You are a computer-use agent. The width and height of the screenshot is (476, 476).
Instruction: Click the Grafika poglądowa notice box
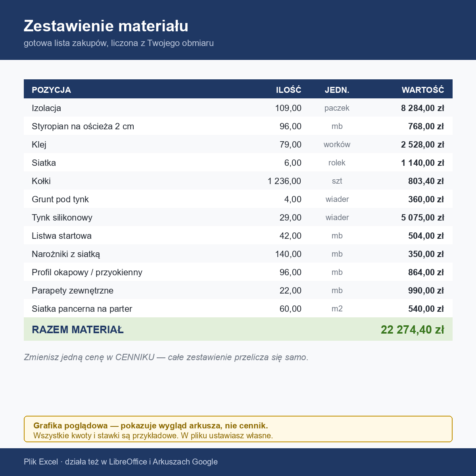click(x=238, y=429)
